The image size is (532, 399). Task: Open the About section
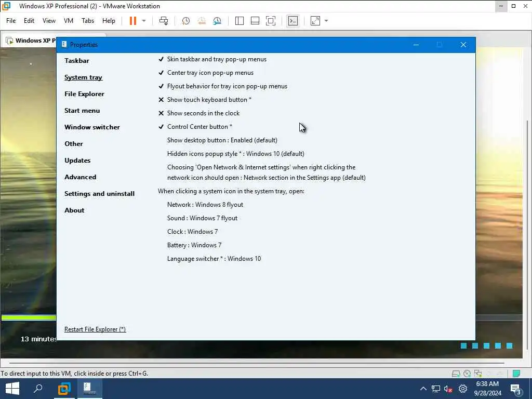pos(74,210)
